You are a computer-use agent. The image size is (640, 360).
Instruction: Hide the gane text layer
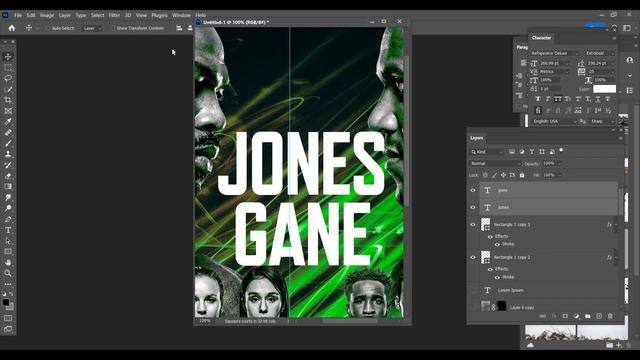tap(473, 191)
